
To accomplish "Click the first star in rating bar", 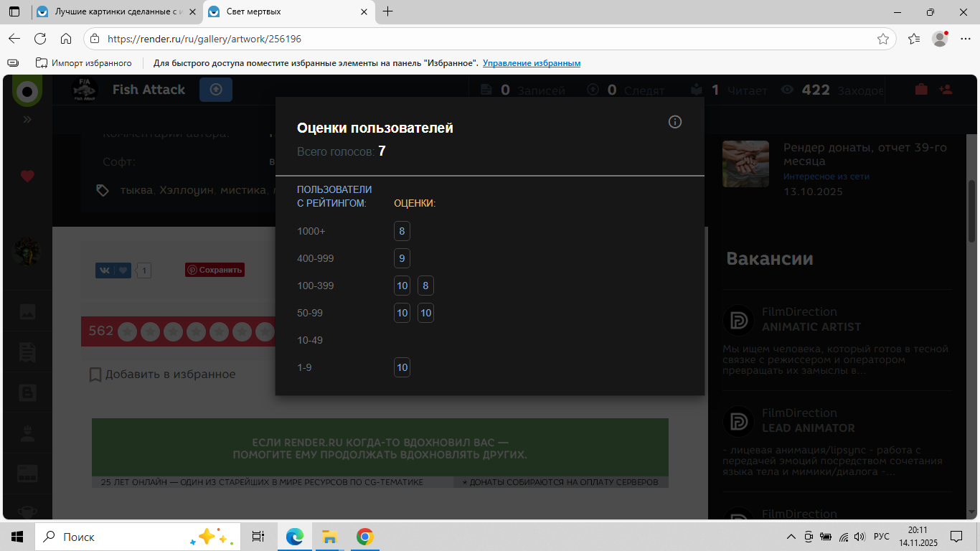I will (x=128, y=331).
